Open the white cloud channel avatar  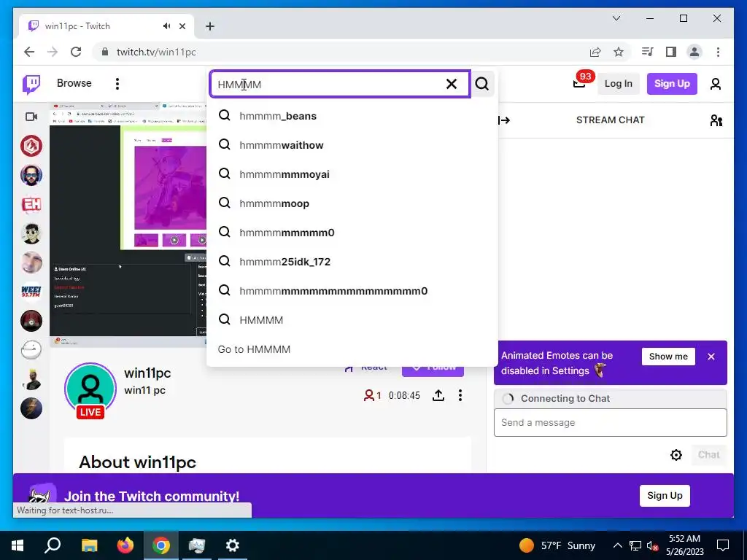[31, 350]
